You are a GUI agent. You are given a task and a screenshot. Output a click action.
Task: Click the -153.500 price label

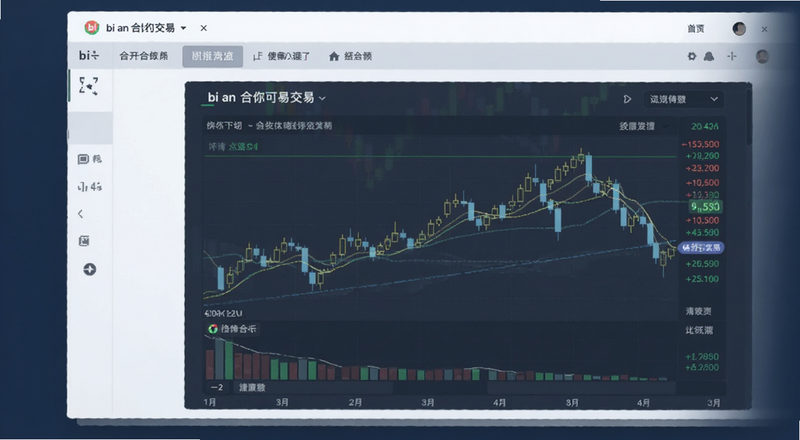pos(701,144)
